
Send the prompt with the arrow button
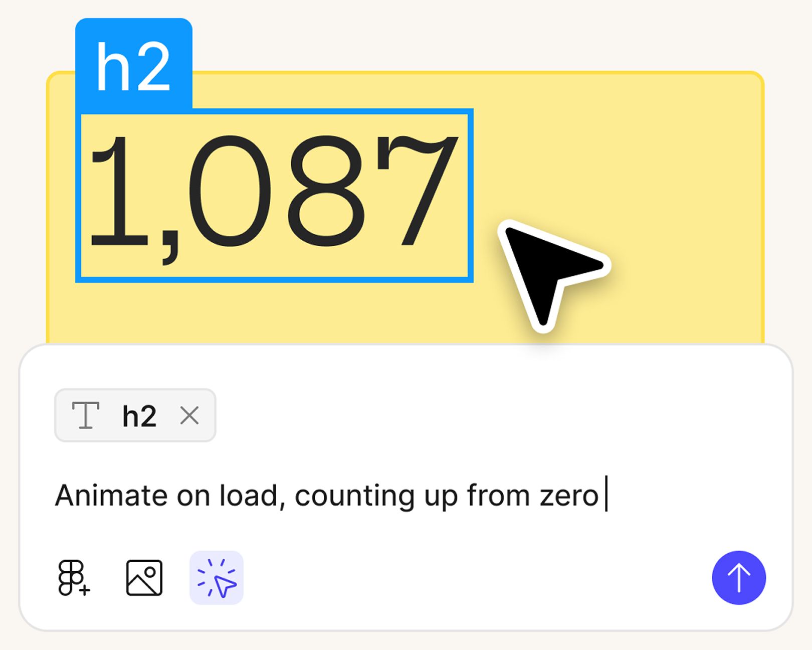pos(738,577)
